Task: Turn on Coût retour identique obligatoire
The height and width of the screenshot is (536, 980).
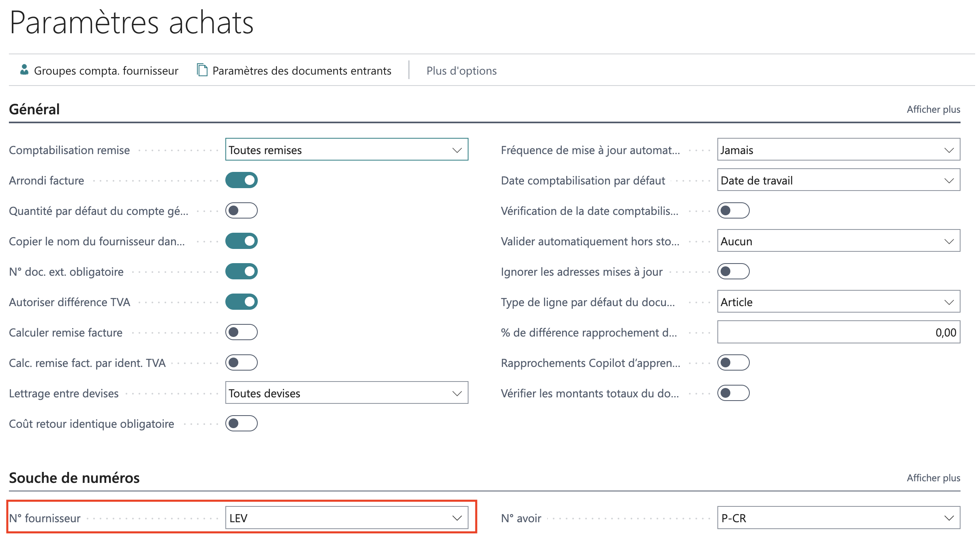Action: point(242,423)
